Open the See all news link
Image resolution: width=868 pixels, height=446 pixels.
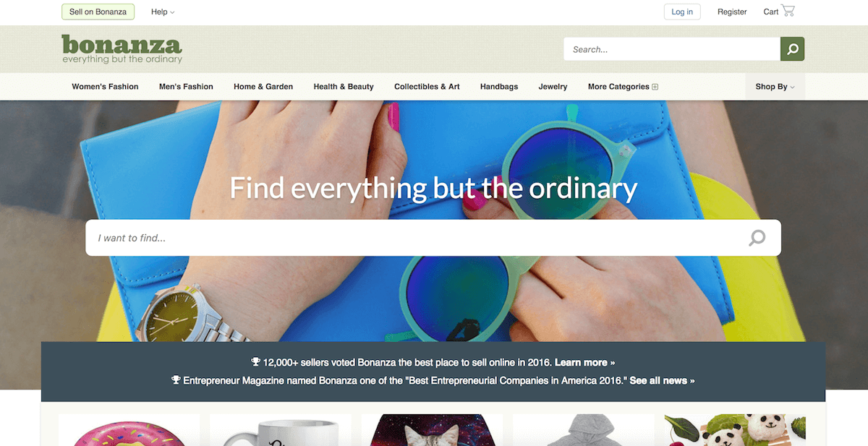point(662,380)
